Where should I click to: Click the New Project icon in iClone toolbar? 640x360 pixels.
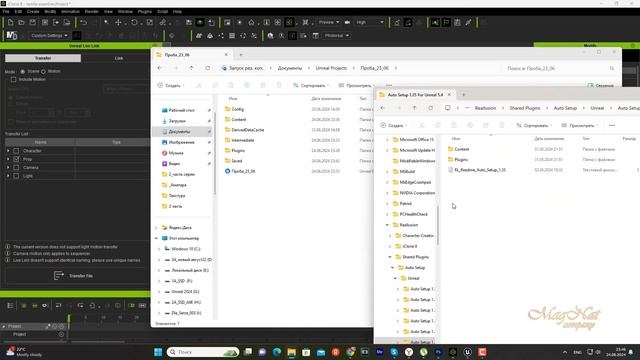(10, 22)
